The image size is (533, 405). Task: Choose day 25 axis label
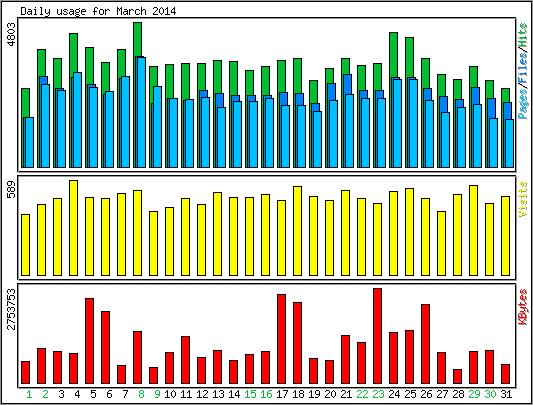pyautogui.click(x=410, y=394)
